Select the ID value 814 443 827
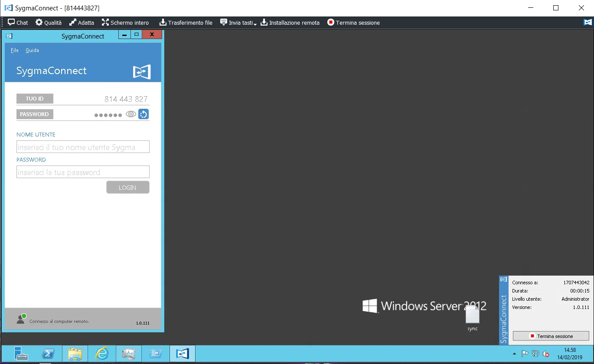This screenshot has height=364, width=594. (x=126, y=99)
